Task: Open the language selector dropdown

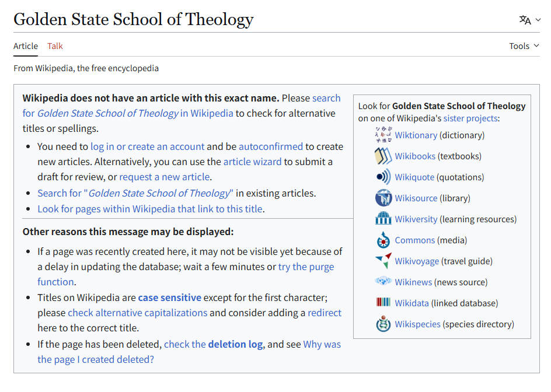Action: tap(529, 20)
